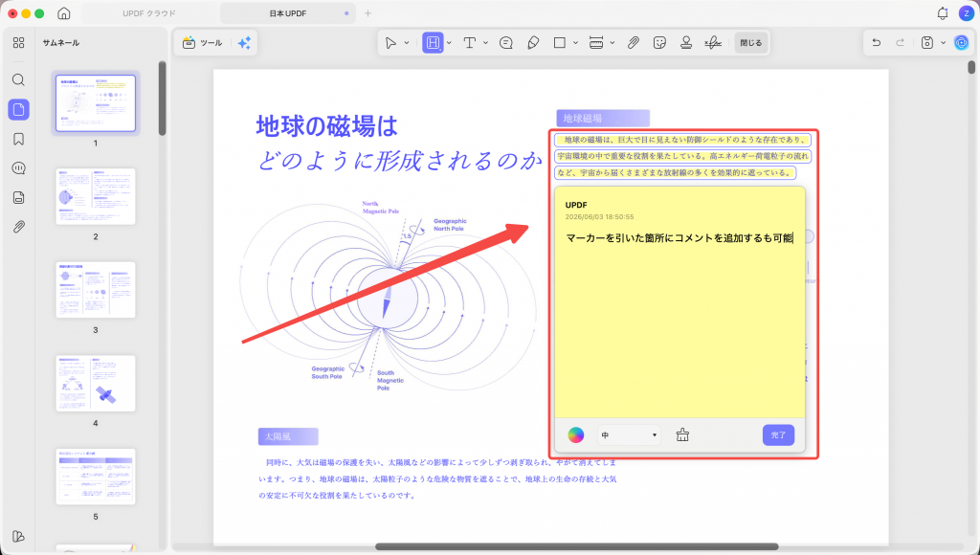Image resolution: width=980 pixels, height=555 pixels.
Task: Open the ツール menu button
Action: (203, 42)
